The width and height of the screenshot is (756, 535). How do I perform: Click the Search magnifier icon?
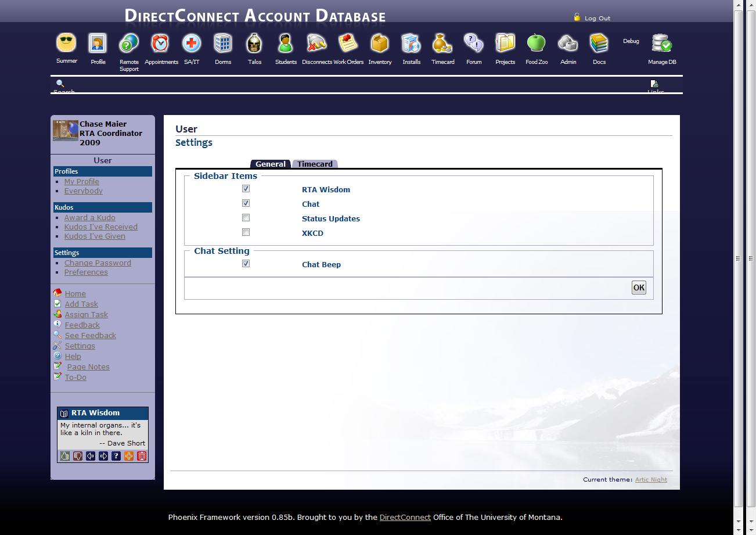pyautogui.click(x=60, y=83)
